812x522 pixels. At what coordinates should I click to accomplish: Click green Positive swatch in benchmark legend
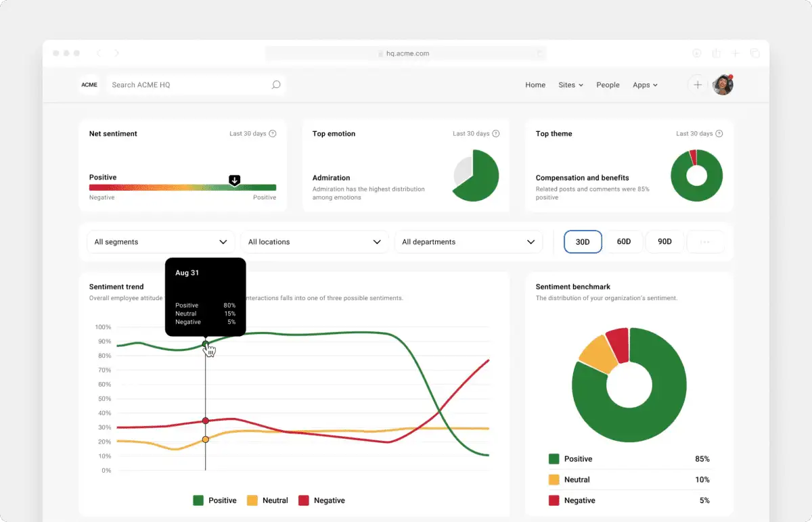(554, 459)
